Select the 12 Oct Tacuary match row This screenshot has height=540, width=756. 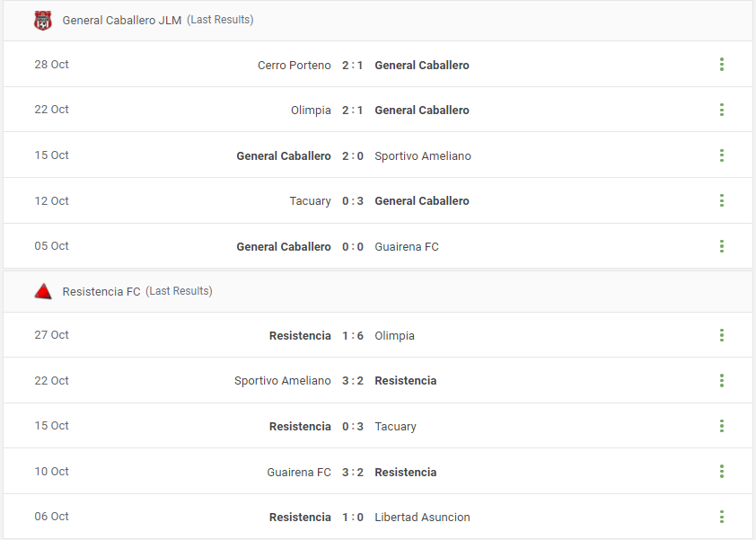[378, 200]
